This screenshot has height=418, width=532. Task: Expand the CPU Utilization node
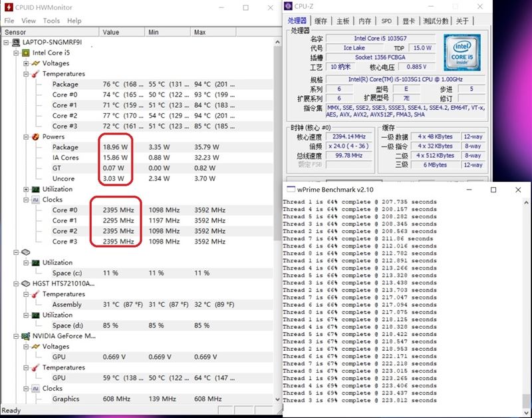26,189
